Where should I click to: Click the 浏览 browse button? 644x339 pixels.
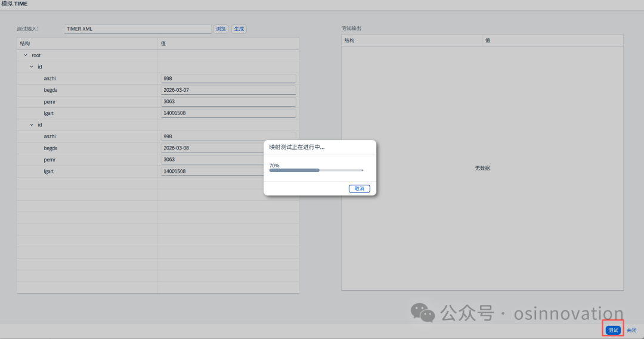[221, 29]
